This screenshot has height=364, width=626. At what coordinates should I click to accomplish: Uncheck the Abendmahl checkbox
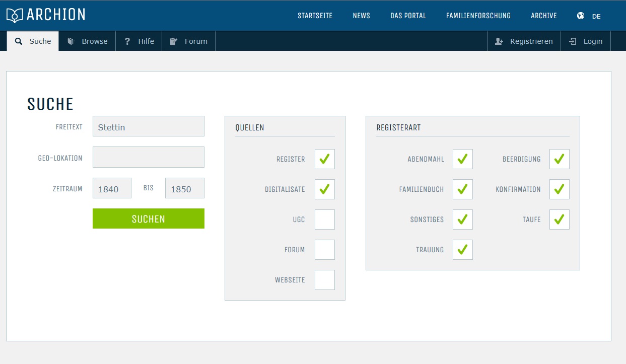pos(463,159)
